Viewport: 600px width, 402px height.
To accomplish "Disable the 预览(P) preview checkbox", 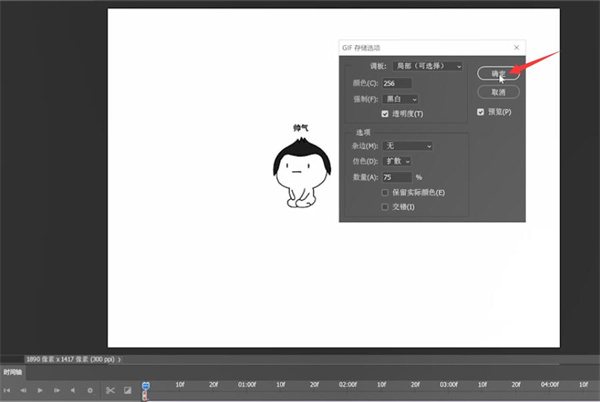I will pos(481,112).
